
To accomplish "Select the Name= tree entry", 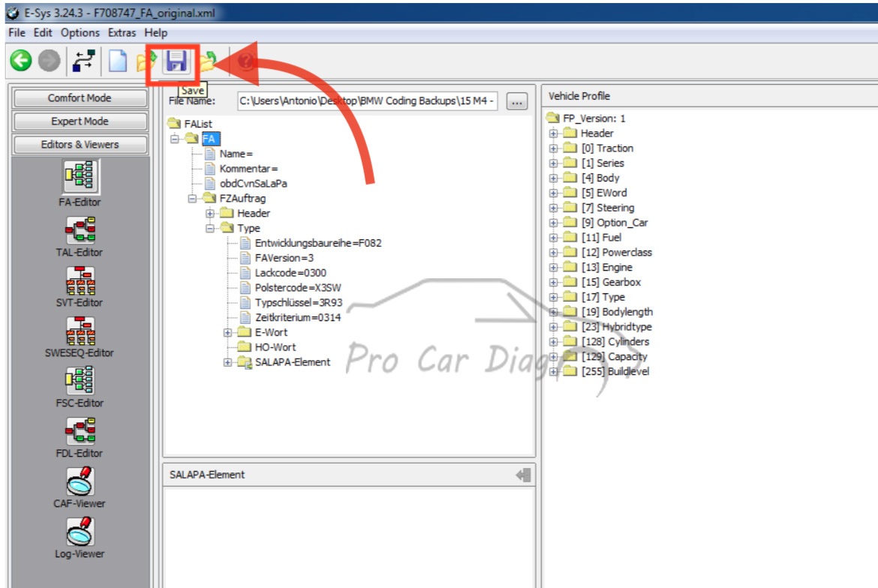I will coord(229,154).
